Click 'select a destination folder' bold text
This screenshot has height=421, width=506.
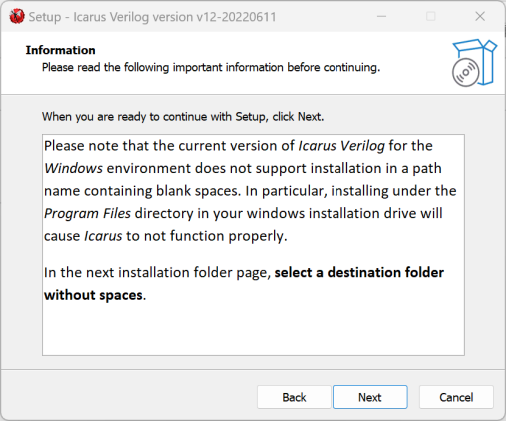[x=359, y=272]
